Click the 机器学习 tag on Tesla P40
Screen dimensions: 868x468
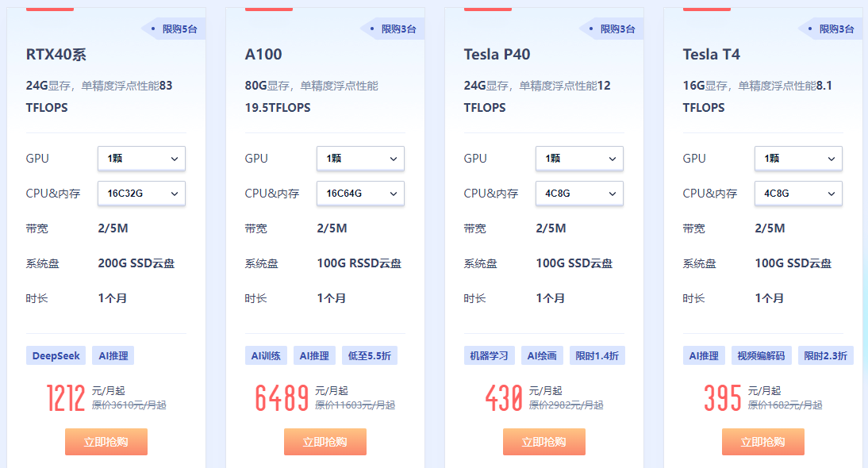[490, 356]
